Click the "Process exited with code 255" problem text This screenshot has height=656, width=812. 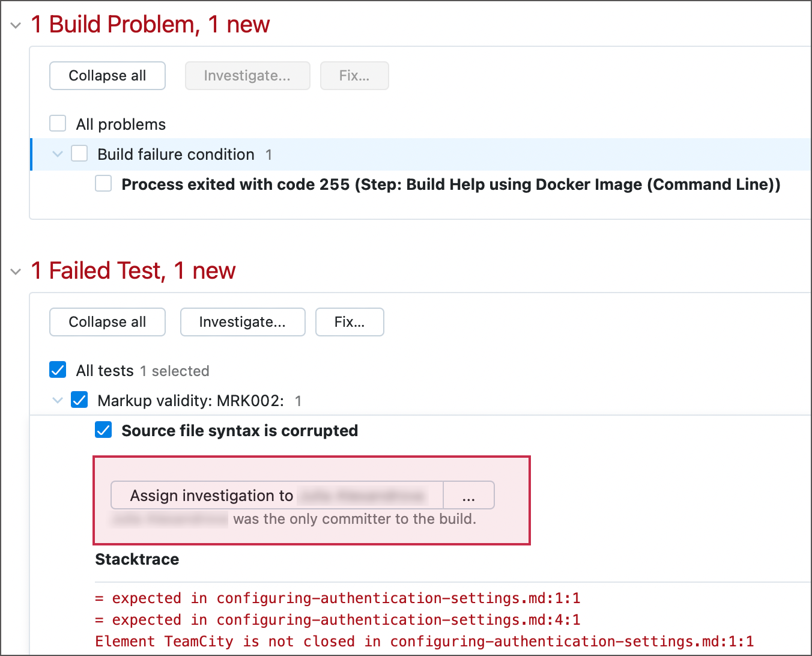pos(451,184)
